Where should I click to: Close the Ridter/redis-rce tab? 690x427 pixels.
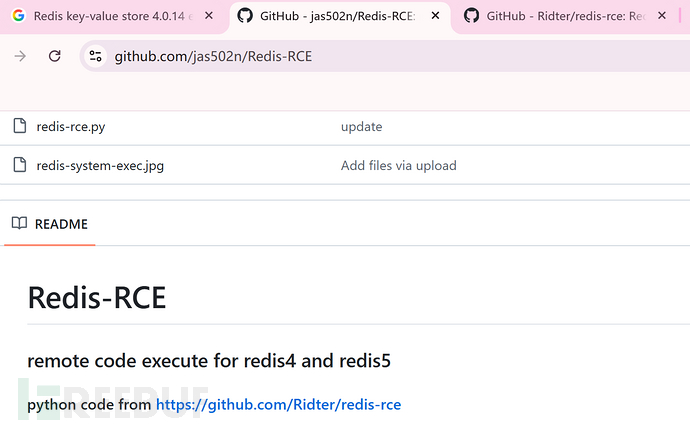[661, 16]
